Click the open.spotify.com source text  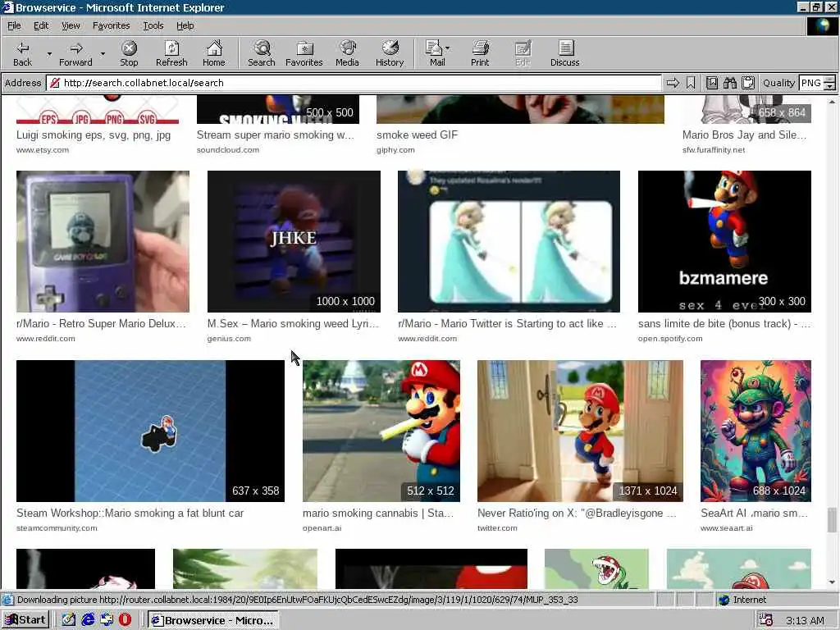click(x=670, y=339)
